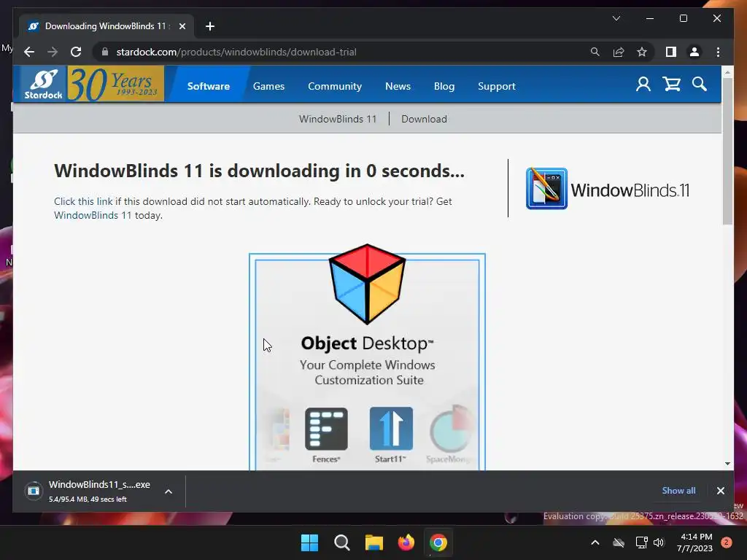The height and width of the screenshot is (560, 747).
Task: Click the scrollbar down arrow
Action: [x=727, y=463]
